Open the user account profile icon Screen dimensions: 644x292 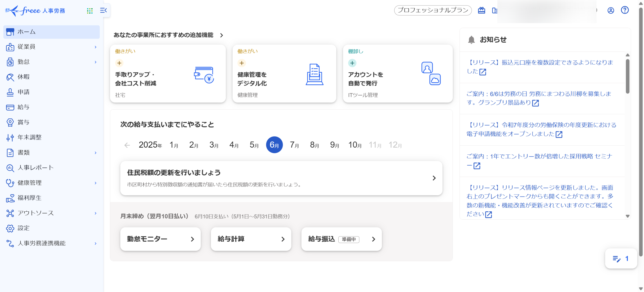(611, 10)
